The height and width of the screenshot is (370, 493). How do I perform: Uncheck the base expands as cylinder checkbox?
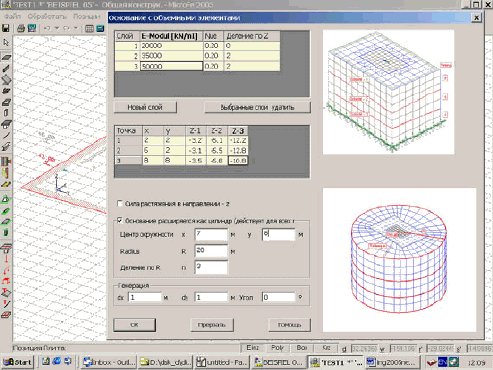(x=120, y=220)
